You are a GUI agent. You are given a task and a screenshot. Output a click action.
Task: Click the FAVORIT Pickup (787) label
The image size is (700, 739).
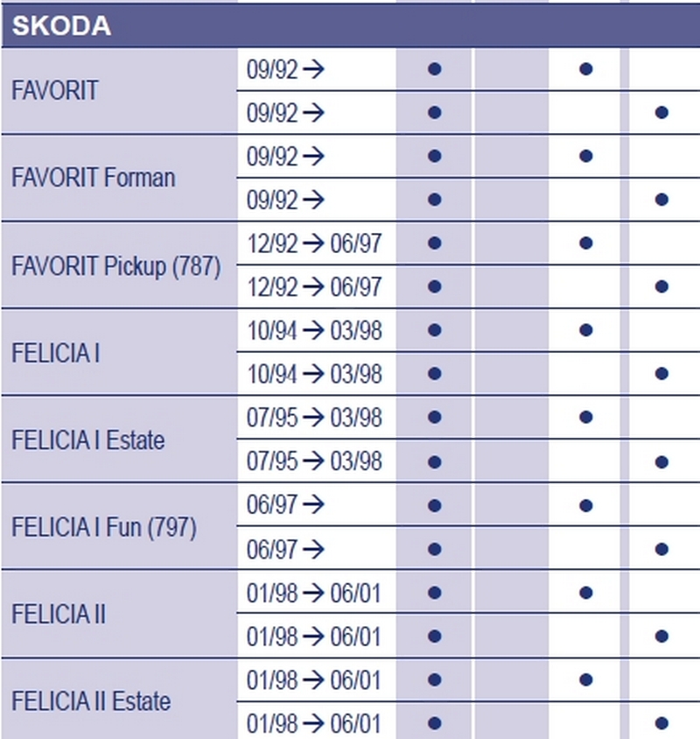[x=115, y=265]
